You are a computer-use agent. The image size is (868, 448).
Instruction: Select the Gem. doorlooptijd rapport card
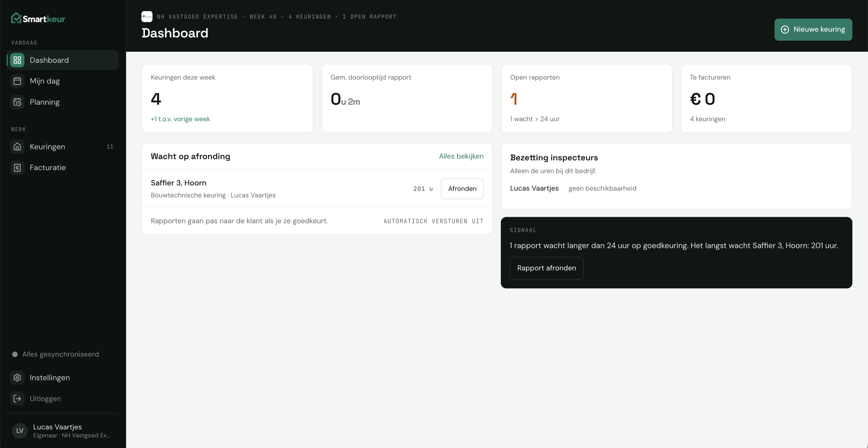point(407,98)
